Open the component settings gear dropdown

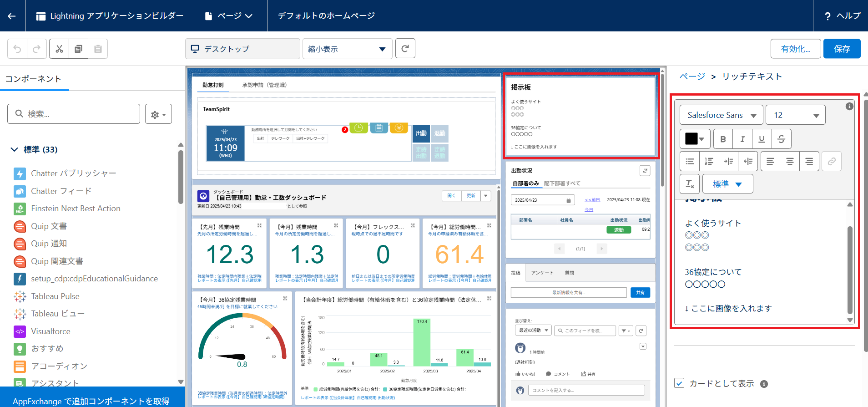tap(158, 114)
